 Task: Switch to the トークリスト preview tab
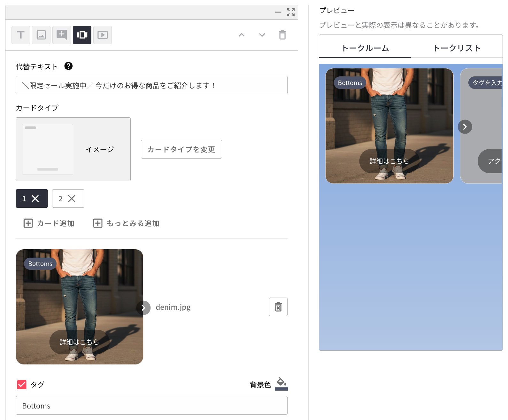(x=457, y=48)
